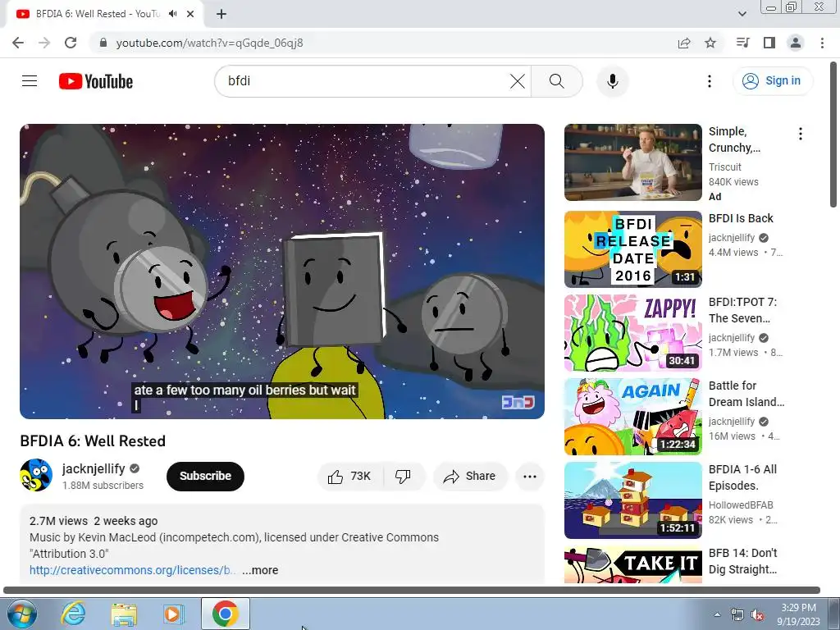Screen dimensions: 840x630
Task: Open the YouTube hamburger guide menu
Action: pos(30,81)
